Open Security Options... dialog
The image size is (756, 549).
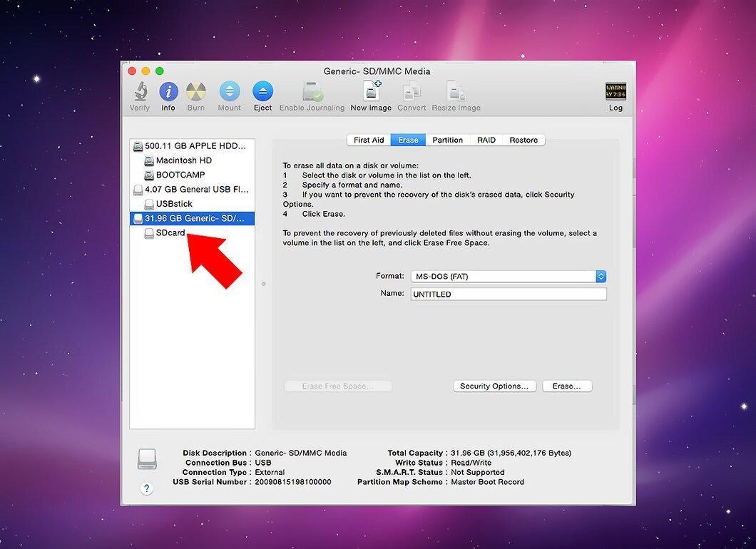[495, 386]
